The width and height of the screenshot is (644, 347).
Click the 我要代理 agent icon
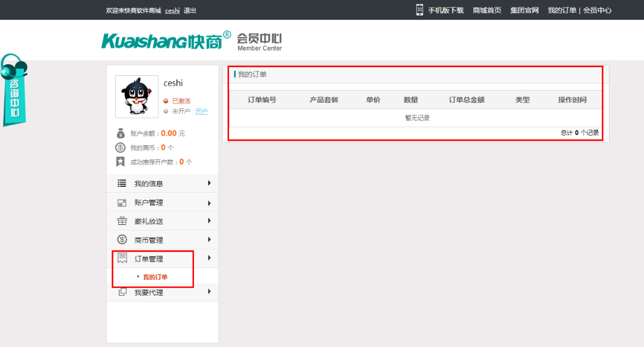[x=122, y=292]
